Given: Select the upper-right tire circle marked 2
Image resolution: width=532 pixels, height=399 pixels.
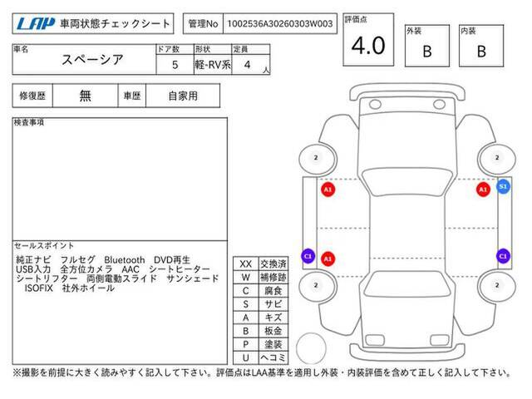Looking at the screenshot, I should 496,157.
